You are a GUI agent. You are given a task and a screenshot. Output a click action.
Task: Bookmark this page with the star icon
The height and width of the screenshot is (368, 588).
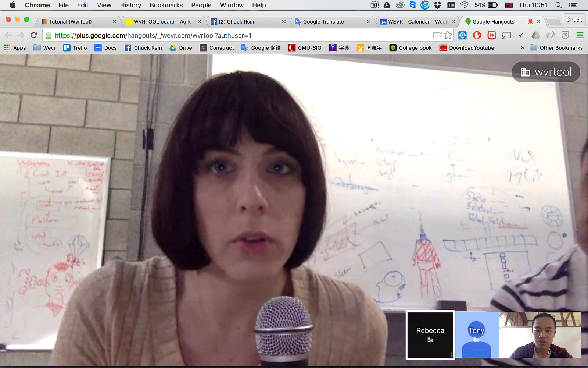pyautogui.click(x=448, y=35)
